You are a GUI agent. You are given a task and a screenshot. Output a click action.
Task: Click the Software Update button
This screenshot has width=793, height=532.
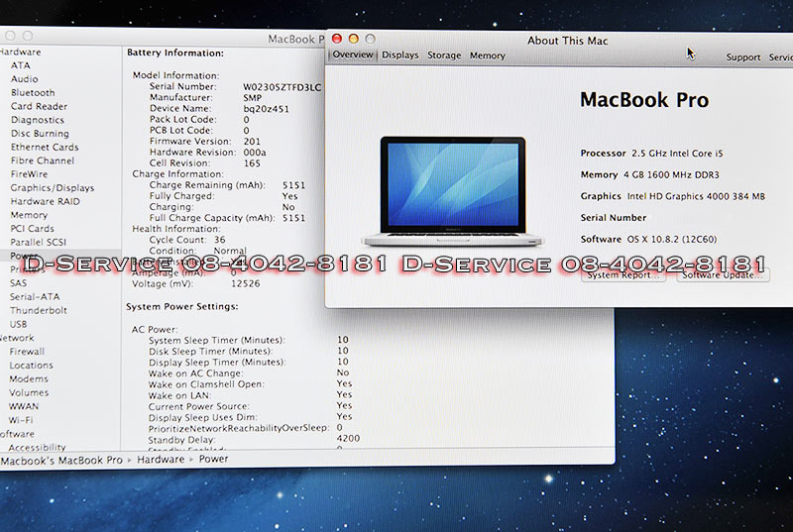click(723, 275)
